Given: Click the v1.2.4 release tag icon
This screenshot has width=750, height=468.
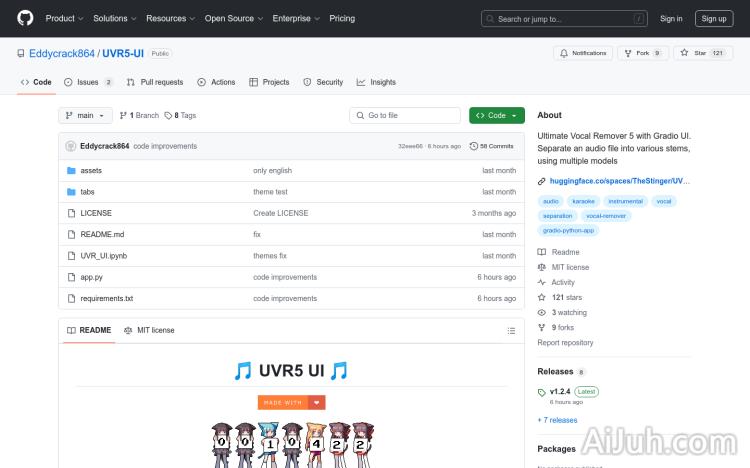Looking at the screenshot, I should [541, 392].
